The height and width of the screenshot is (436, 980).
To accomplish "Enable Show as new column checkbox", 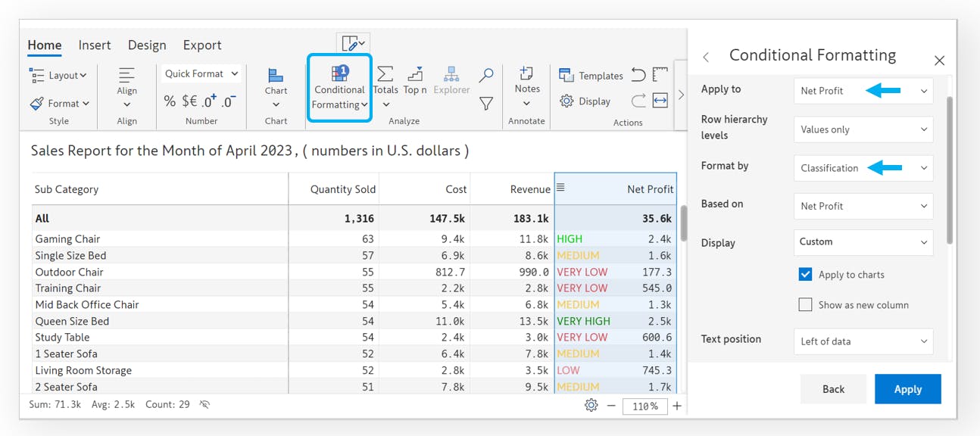I will (805, 304).
